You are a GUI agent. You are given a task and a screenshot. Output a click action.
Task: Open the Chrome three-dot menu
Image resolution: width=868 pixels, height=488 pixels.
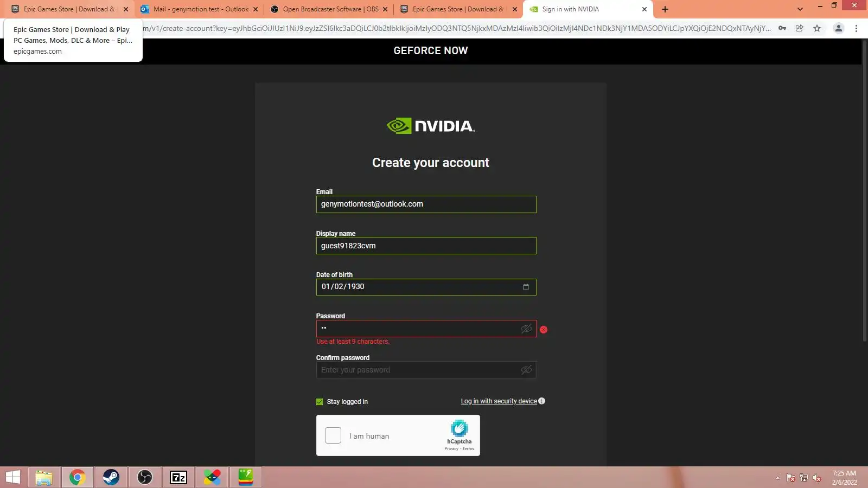[856, 28]
